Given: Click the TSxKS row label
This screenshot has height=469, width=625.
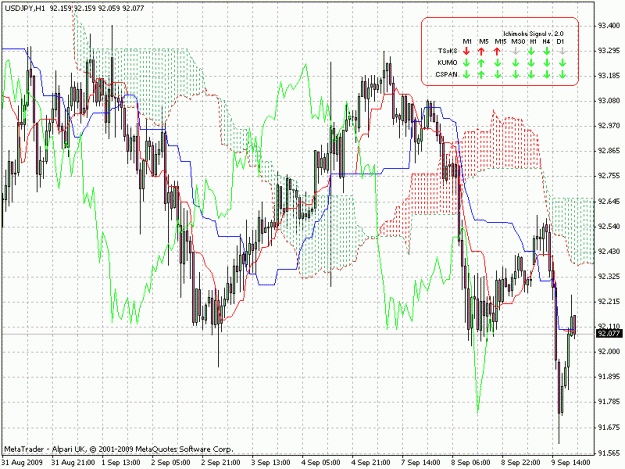Looking at the screenshot, I should coord(447,51).
